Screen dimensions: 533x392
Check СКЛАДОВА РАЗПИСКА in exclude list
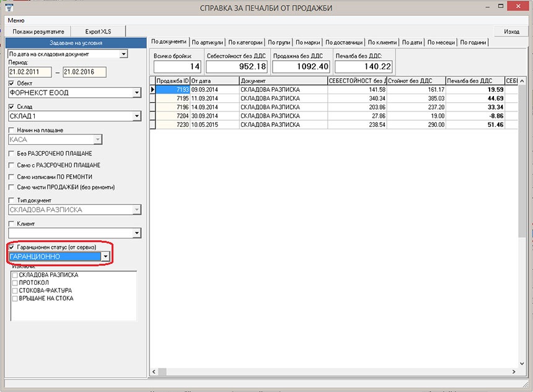click(x=15, y=275)
